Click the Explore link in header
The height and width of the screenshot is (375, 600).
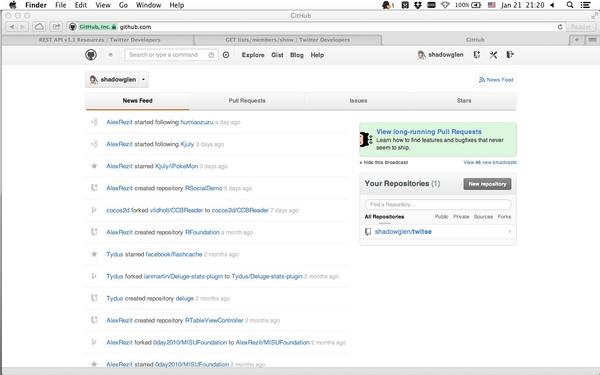pos(253,55)
